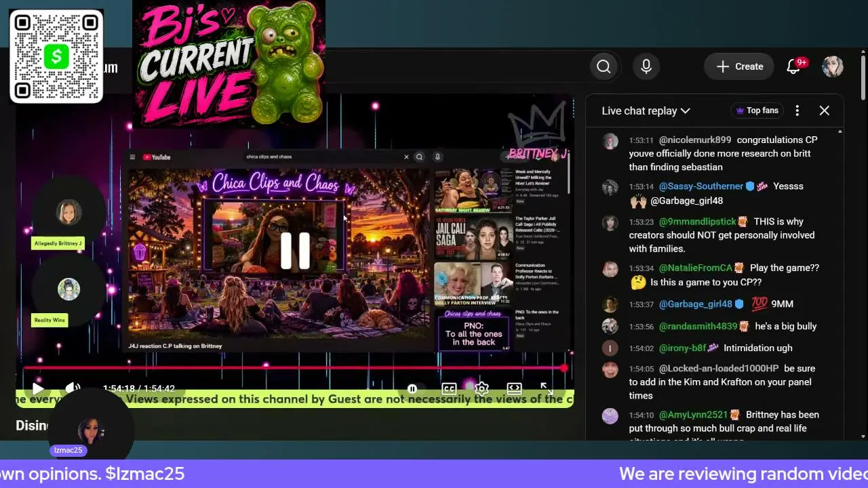
Task: Open 'Communication Professor Reacts' video title
Action: pyautogui.click(x=537, y=270)
